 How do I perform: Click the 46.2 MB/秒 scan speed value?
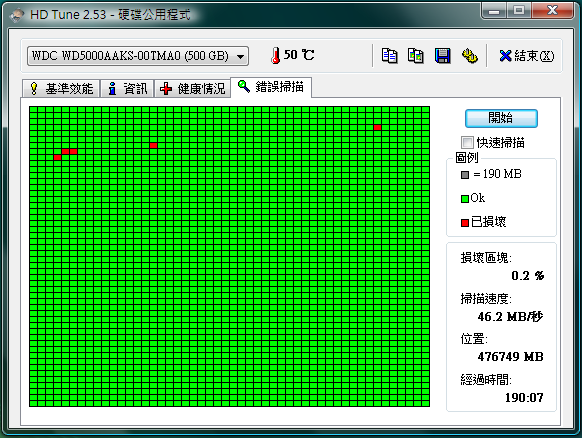click(x=510, y=317)
